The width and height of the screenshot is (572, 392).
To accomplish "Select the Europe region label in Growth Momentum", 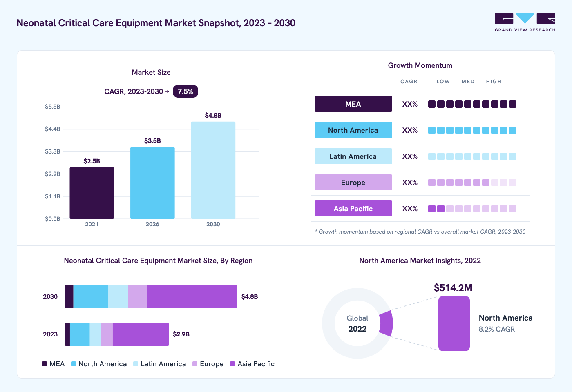I will click(x=353, y=183).
